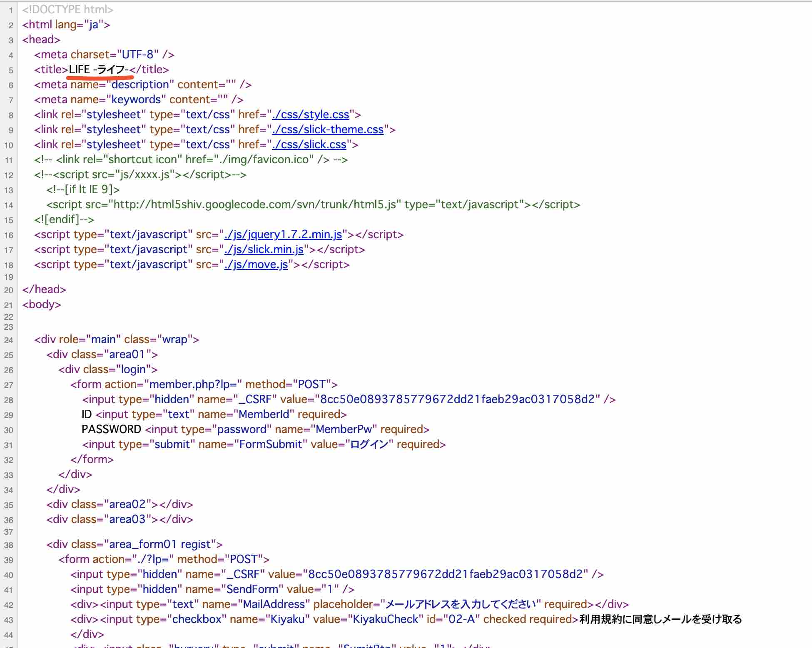Click line number 37
812x648 pixels.
[x=9, y=532]
